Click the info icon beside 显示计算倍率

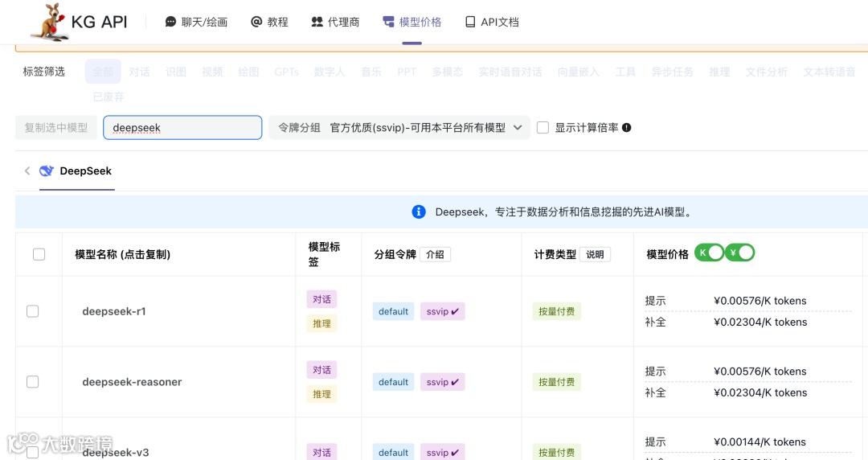coord(627,128)
